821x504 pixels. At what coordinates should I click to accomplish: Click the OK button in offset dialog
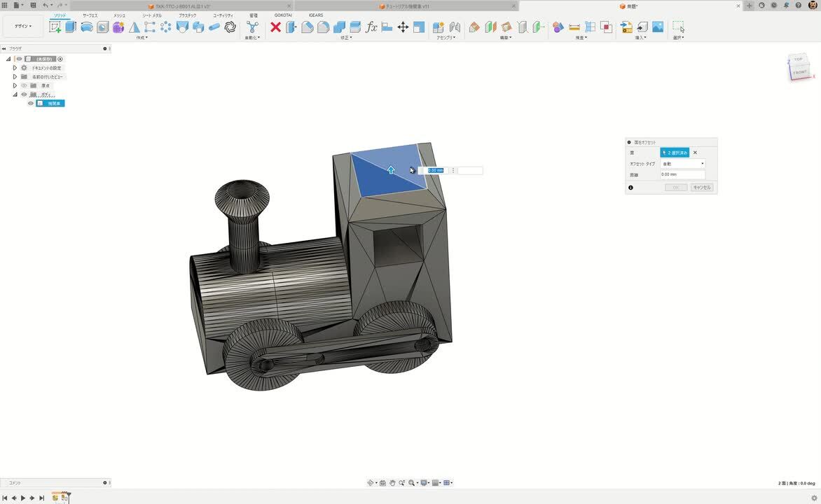coord(676,188)
